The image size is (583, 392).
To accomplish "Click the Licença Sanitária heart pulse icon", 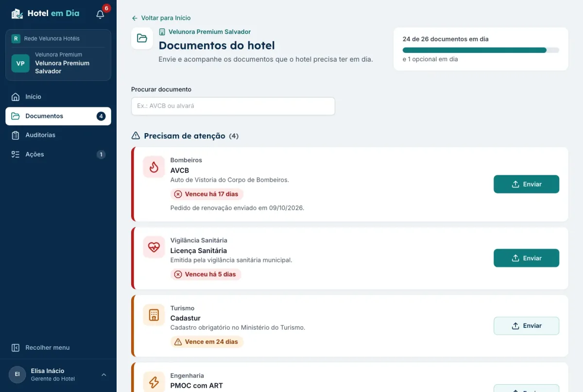I will click(154, 247).
